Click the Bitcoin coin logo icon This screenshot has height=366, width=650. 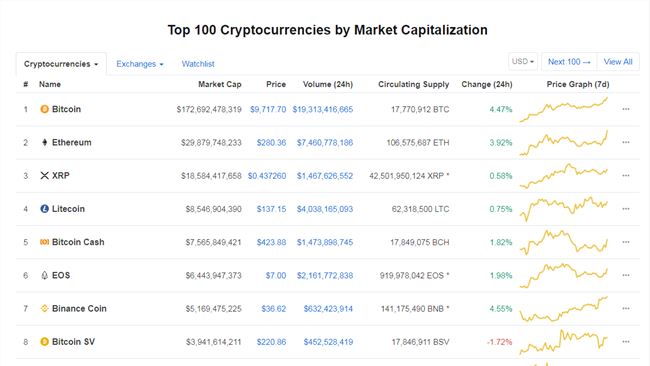click(44, 109)
